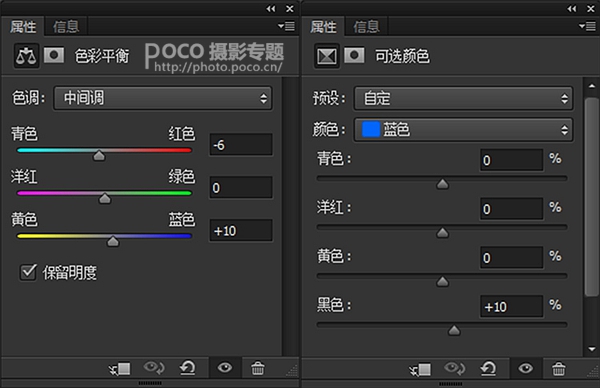Image resolution: width=600 pixels, height=388 pixels.
Task: Select the layer mask icon in Selective Color panel
Action: coord(354,55)
